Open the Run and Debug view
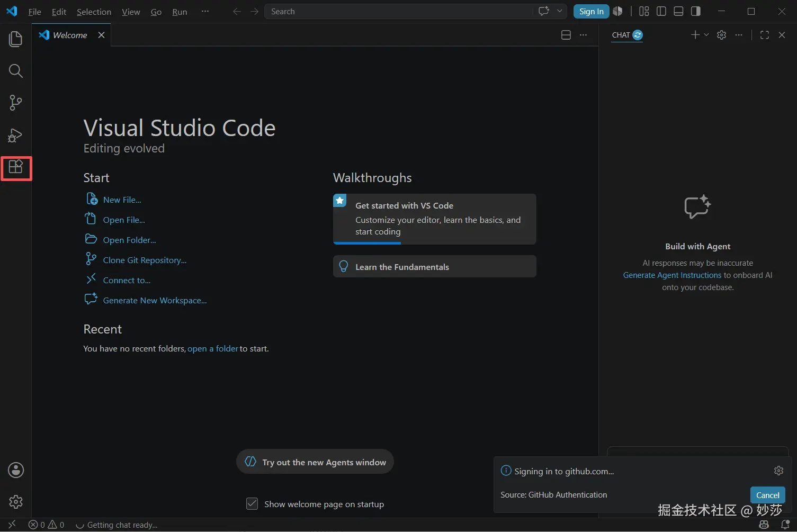The width and height of the screenshot is (797, 532). [16, 136]
